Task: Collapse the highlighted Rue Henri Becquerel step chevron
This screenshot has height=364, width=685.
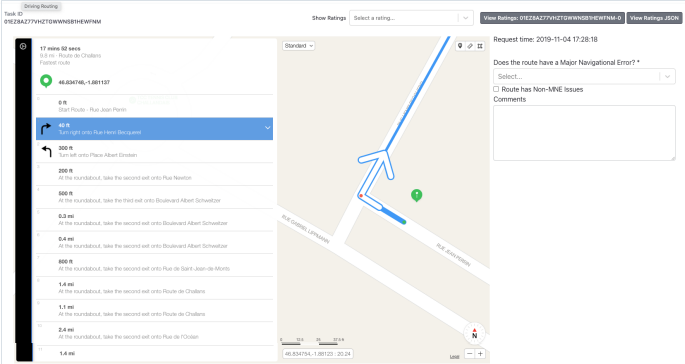Action: coord(267,128)
